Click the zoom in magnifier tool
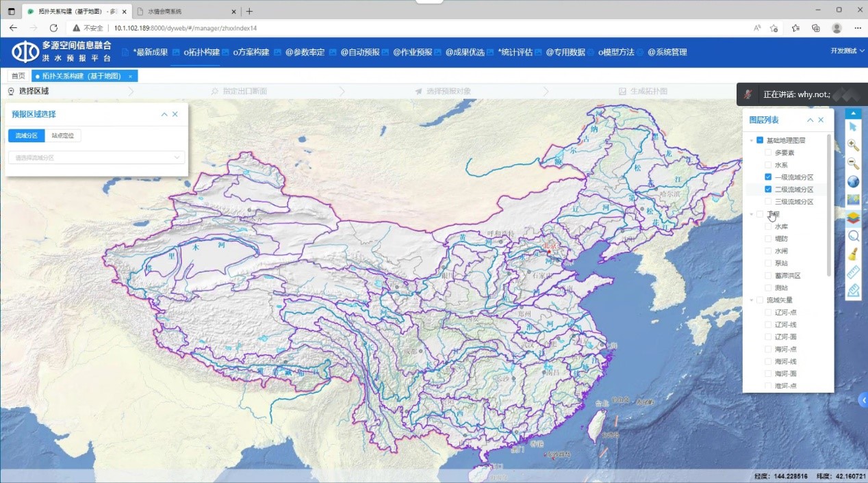Image resolution: width=868 pixels, height=483 pixels. click(x=853, y=145)
